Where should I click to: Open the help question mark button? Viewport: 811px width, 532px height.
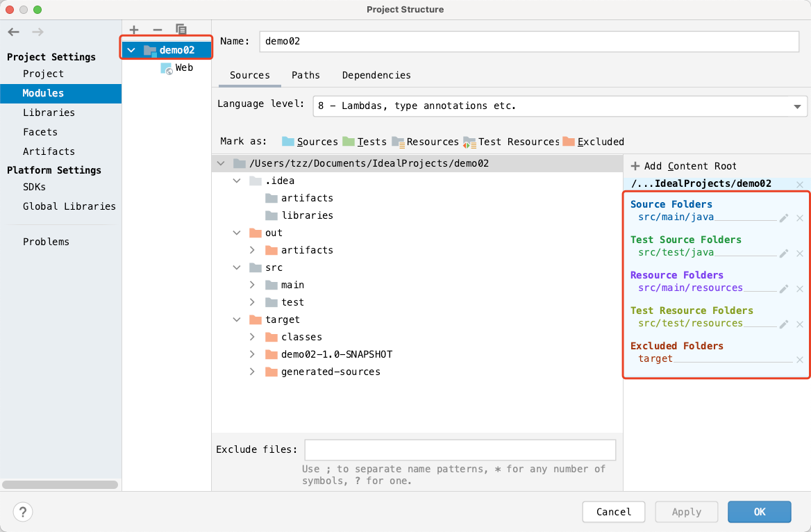pyautogui.click(x=23, y=512)
